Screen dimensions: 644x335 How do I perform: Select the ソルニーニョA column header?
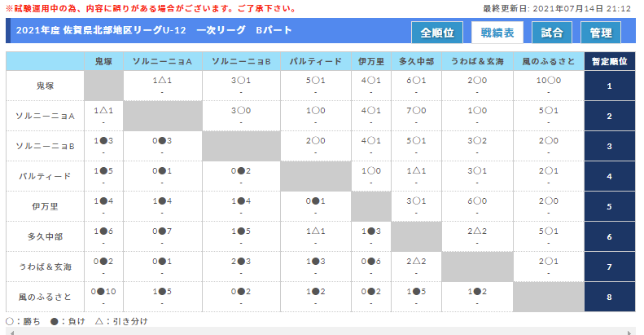[x=162, y=61]
